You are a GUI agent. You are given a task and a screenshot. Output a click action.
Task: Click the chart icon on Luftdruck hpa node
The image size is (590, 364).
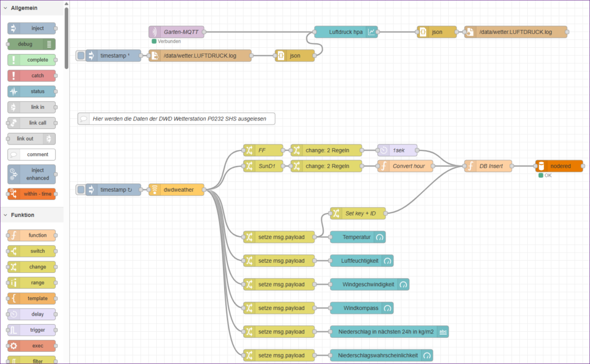[x=372, y=32]
